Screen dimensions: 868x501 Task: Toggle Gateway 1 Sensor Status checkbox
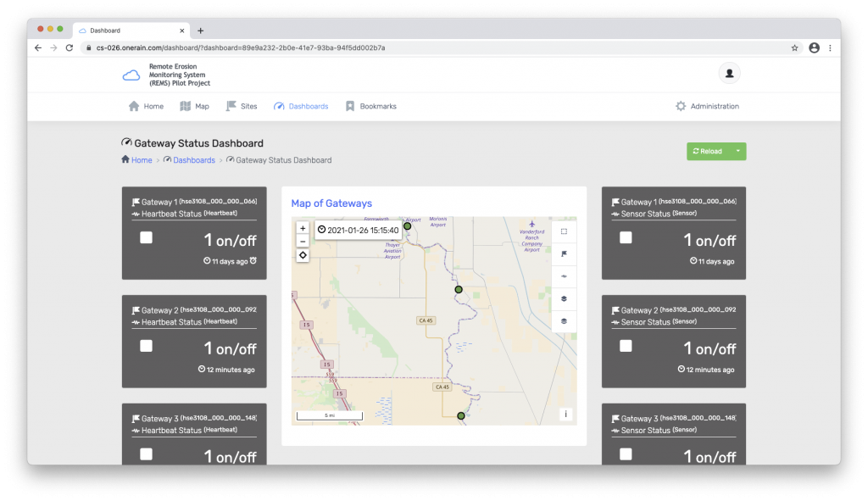coord(626,237)
